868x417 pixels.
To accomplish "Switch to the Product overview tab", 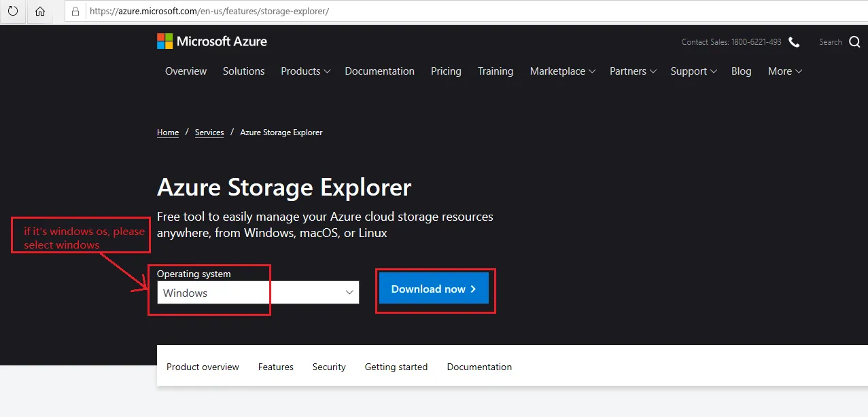I will point(203,367).
